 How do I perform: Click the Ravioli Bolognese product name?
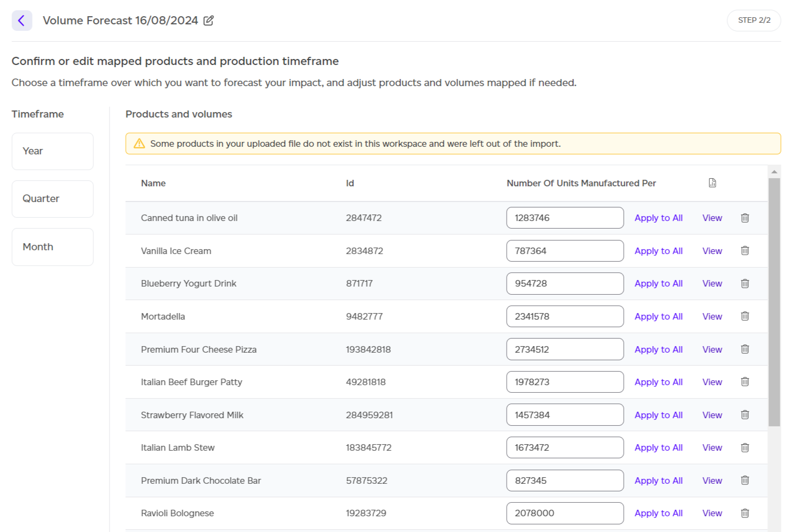coord(177,513)
